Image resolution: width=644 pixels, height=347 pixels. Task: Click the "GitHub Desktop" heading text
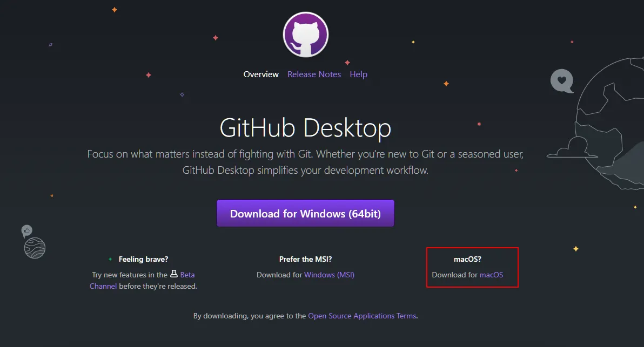pos(306,128)
